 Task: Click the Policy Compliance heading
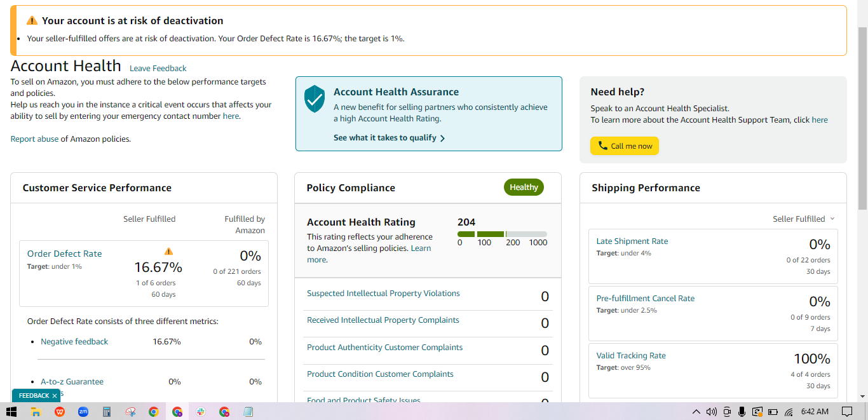coord(351,188)
